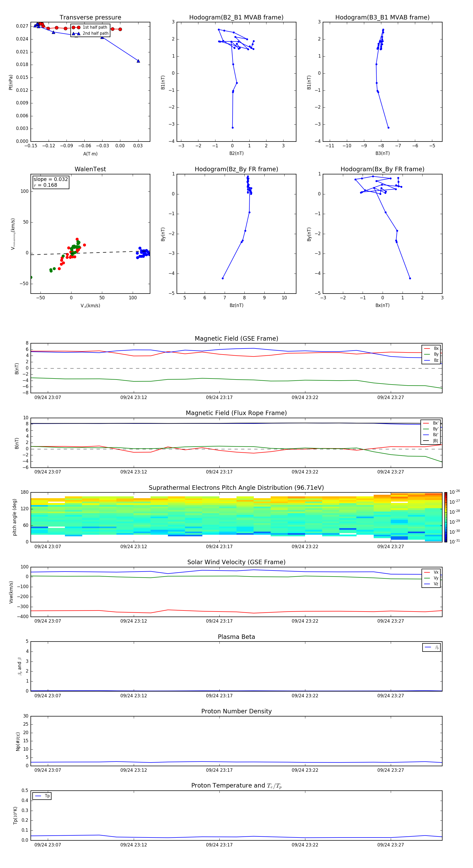Click the 'Pt(nPa)' y-axis label
The height and width of the screenshot is (868, 473).
point(11,82)
